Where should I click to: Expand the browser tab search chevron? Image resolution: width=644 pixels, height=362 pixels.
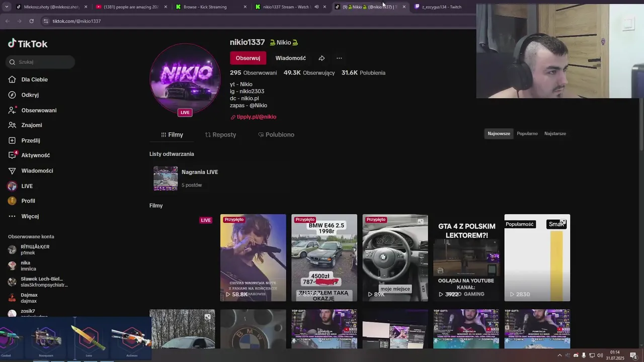tap(7, 7)
